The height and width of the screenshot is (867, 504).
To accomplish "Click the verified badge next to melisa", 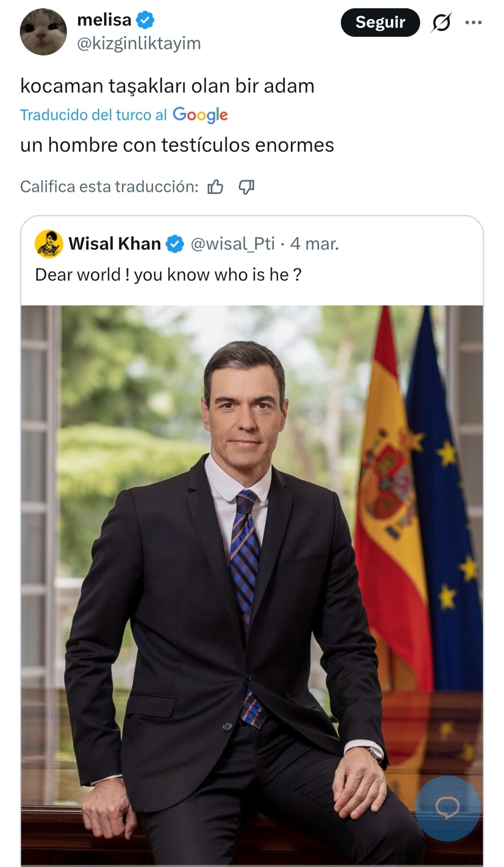I will coord(146,20).
